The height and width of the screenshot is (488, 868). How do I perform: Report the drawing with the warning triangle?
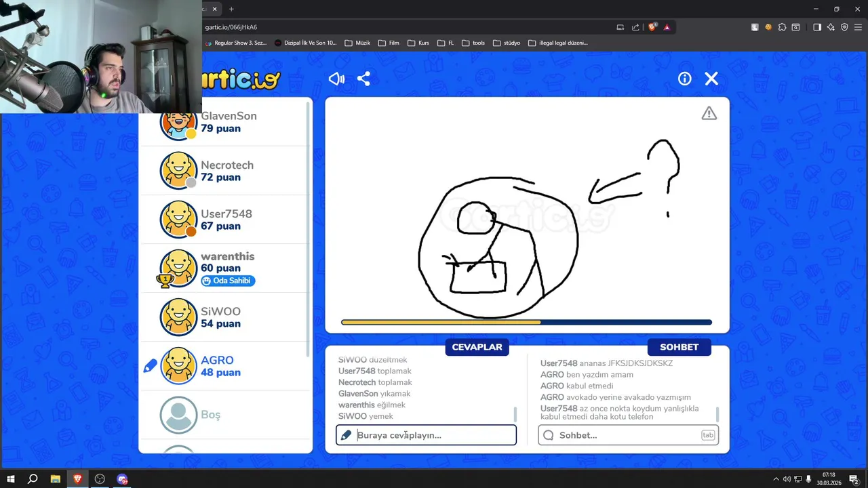click(x=709, y=113)
